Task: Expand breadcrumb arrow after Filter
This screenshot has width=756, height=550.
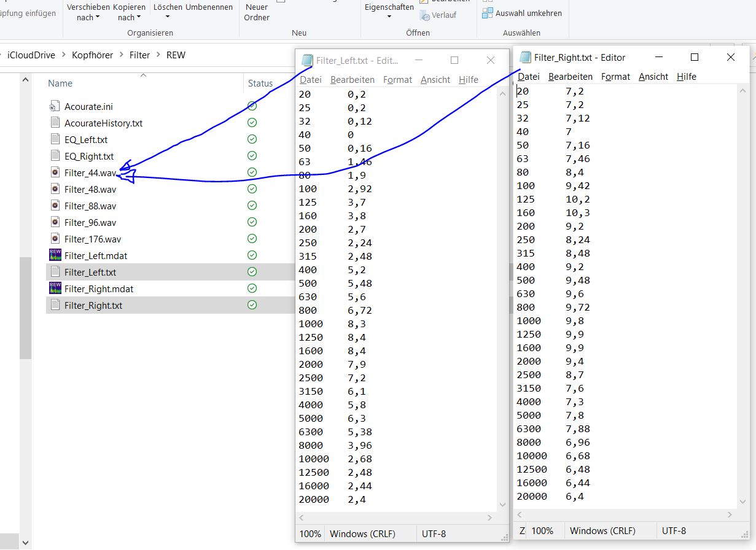Action: [x=158, y=55]
